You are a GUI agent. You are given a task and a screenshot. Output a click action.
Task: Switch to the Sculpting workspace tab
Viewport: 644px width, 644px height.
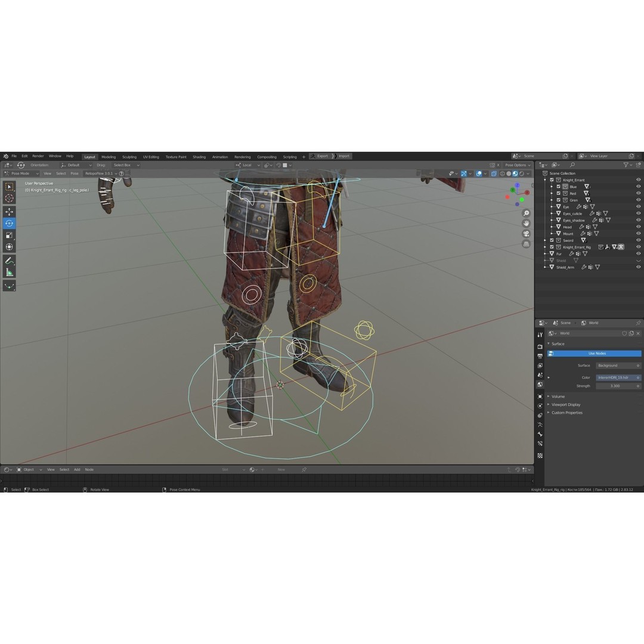click(x=129, y=157)
